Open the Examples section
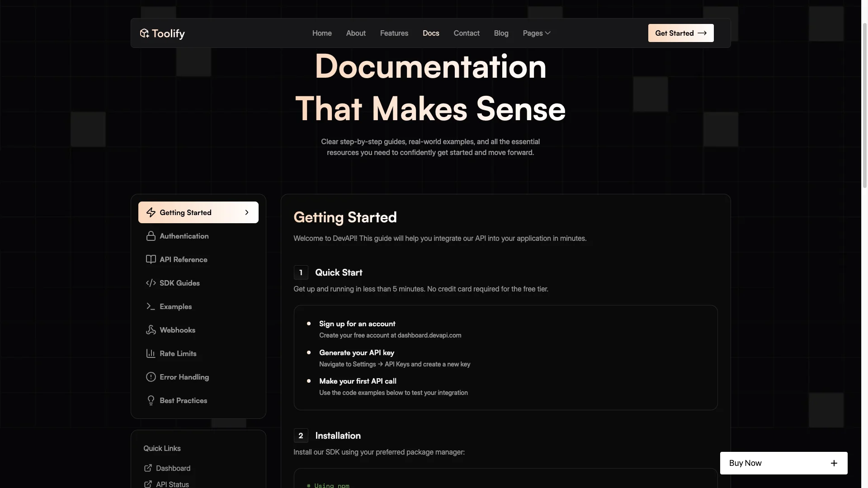Screen dimensions: 868x488 [x=198, y=306]
